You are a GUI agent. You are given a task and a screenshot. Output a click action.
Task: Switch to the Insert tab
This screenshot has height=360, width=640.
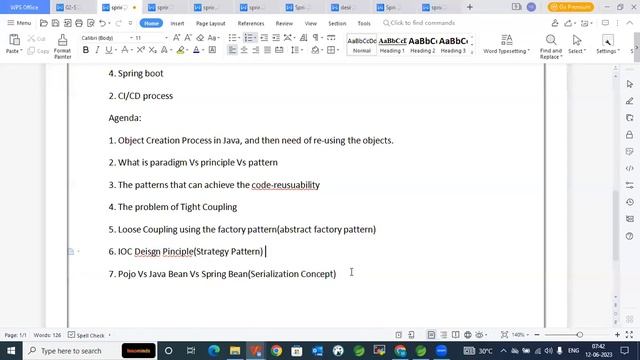pyautogui.click(x=177, y=23)
